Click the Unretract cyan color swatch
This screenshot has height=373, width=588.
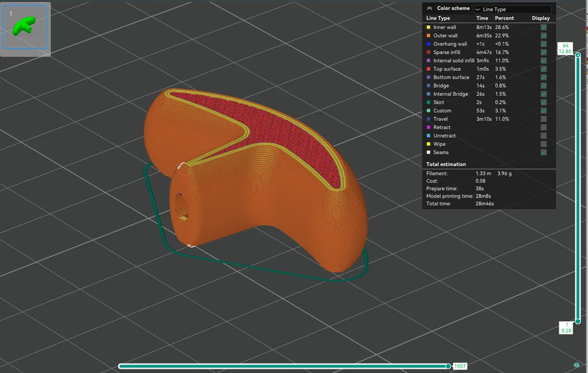point(428,136)
